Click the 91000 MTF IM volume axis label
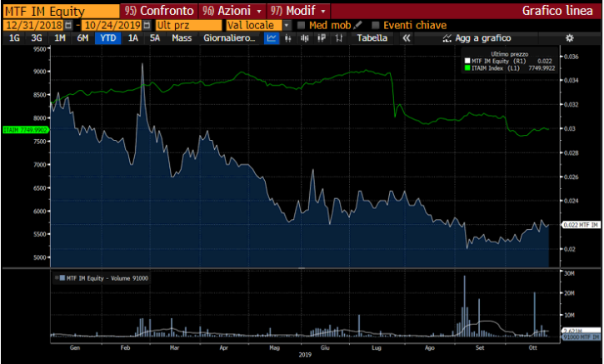Image resolution: width=604 pixels, height=364 pixels. (x=581, y=337)
